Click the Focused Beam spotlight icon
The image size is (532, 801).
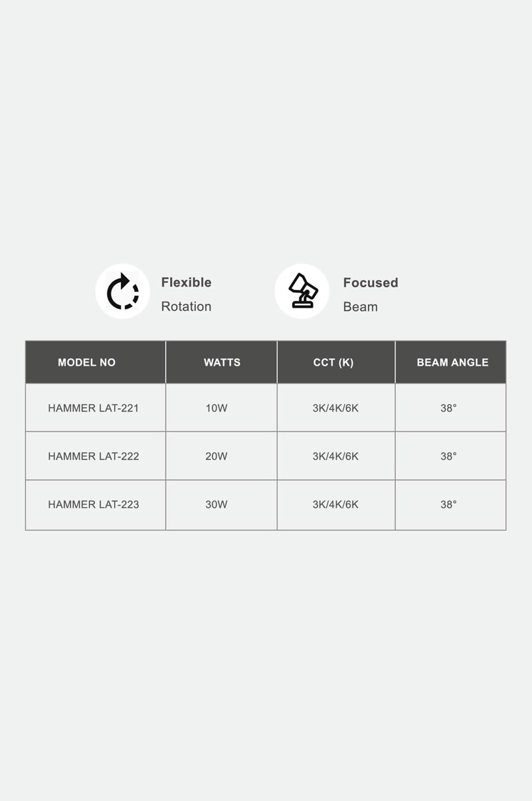point(302,291)
